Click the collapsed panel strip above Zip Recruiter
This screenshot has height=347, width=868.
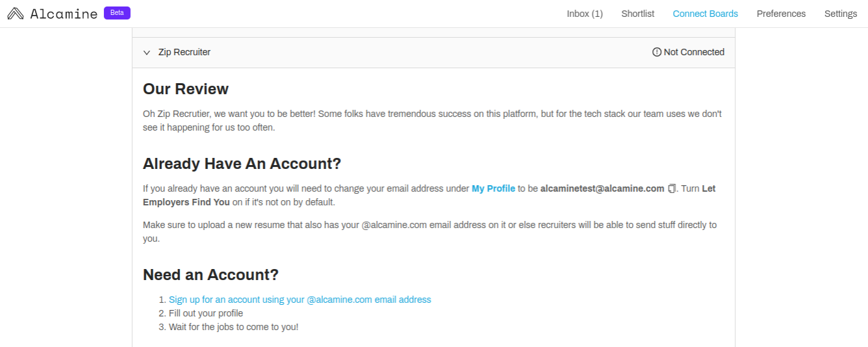(x=433, y=32)
